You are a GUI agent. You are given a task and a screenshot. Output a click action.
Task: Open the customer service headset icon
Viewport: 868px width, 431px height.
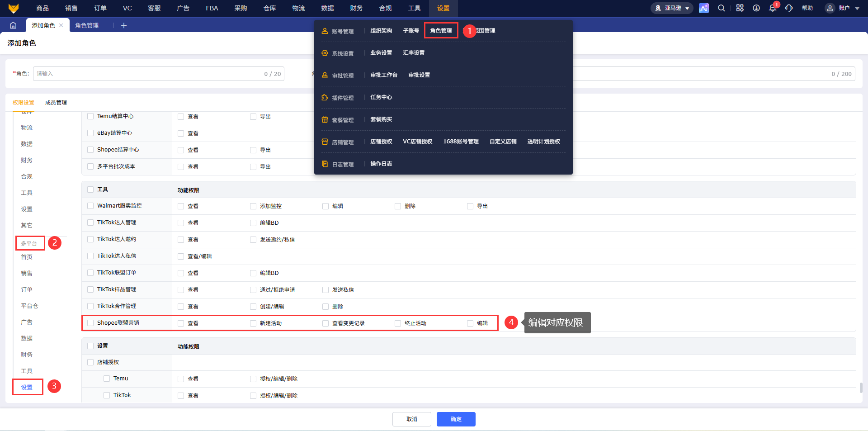(x=789, y=8)
